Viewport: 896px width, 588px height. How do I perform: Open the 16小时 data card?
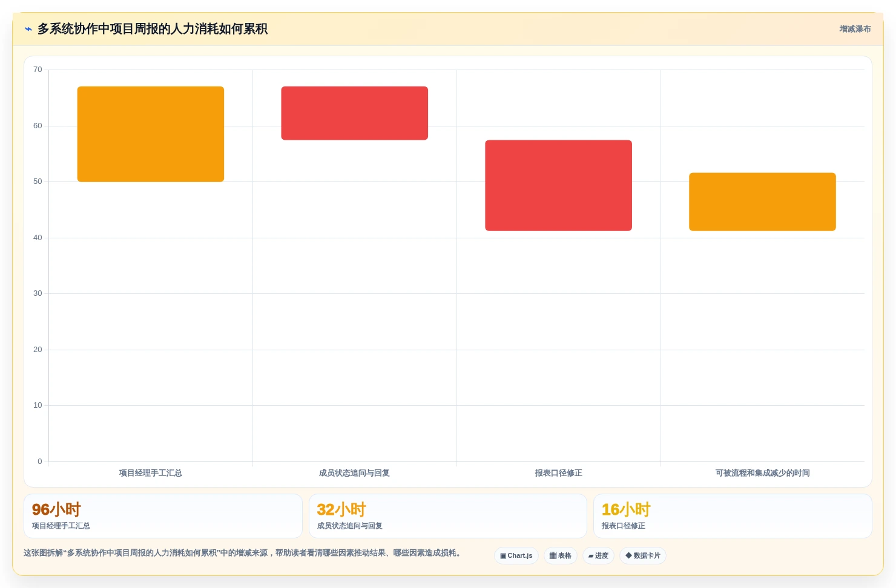tap(733, 516)
